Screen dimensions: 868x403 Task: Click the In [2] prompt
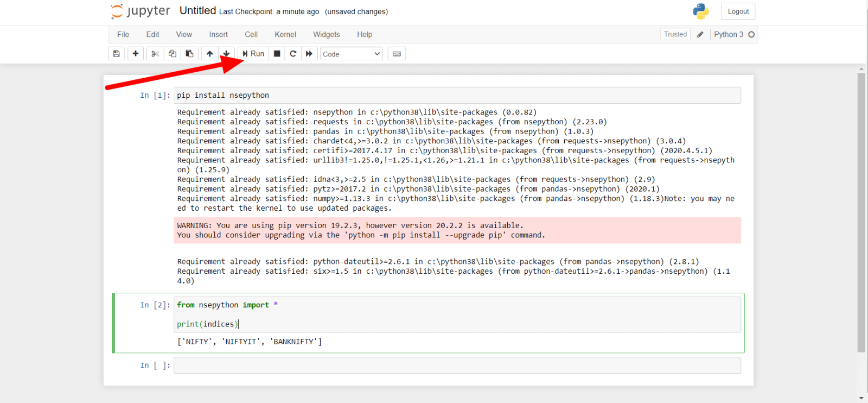coord(155,305)
